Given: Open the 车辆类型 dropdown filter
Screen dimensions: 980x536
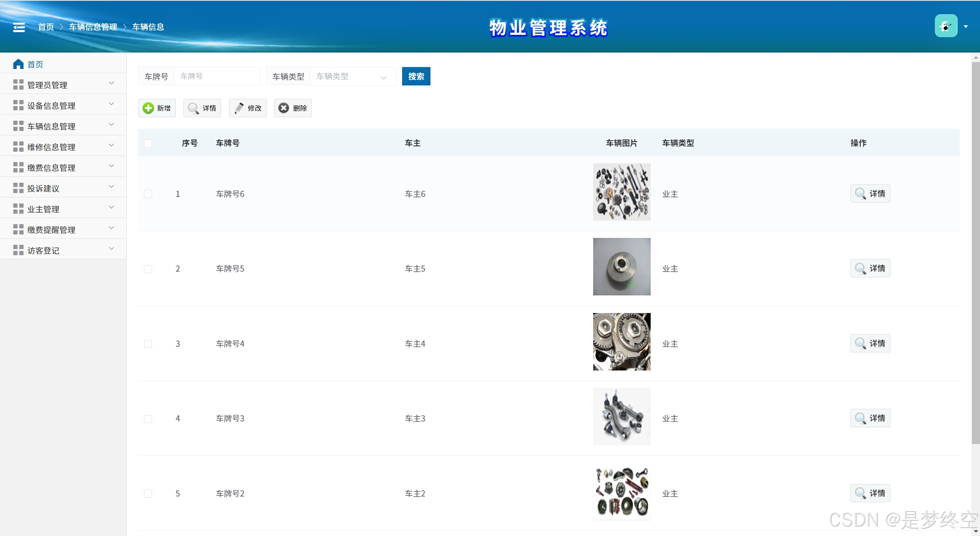Looking at the screenshot, I should click(x=352, y=77).
